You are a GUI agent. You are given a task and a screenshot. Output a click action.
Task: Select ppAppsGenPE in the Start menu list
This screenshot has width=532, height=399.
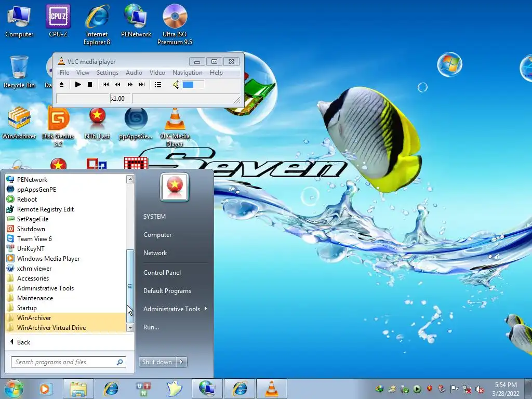tap(65, 190)
